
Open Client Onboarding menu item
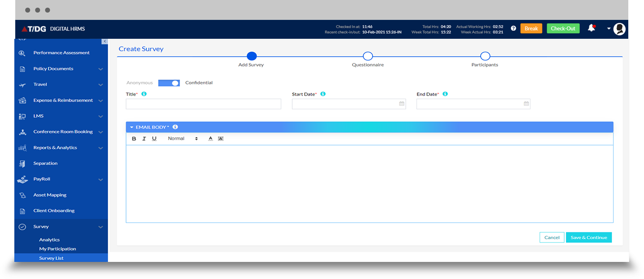[x=54, y=211]
